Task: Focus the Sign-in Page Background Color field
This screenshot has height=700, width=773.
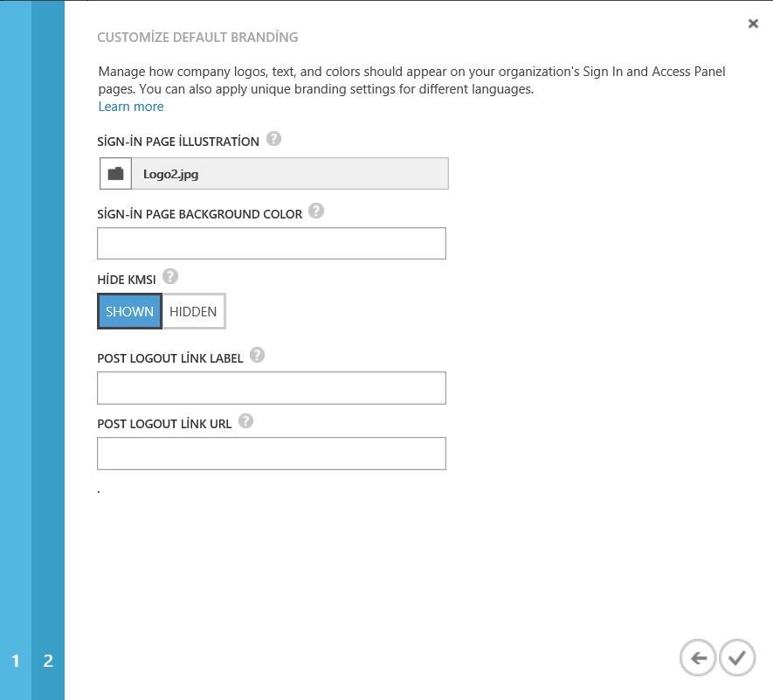Action: tap(272, 244)
